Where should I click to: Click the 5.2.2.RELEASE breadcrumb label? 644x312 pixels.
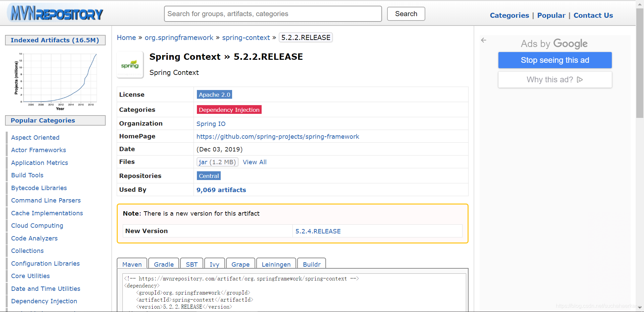[x=306, y=38]
